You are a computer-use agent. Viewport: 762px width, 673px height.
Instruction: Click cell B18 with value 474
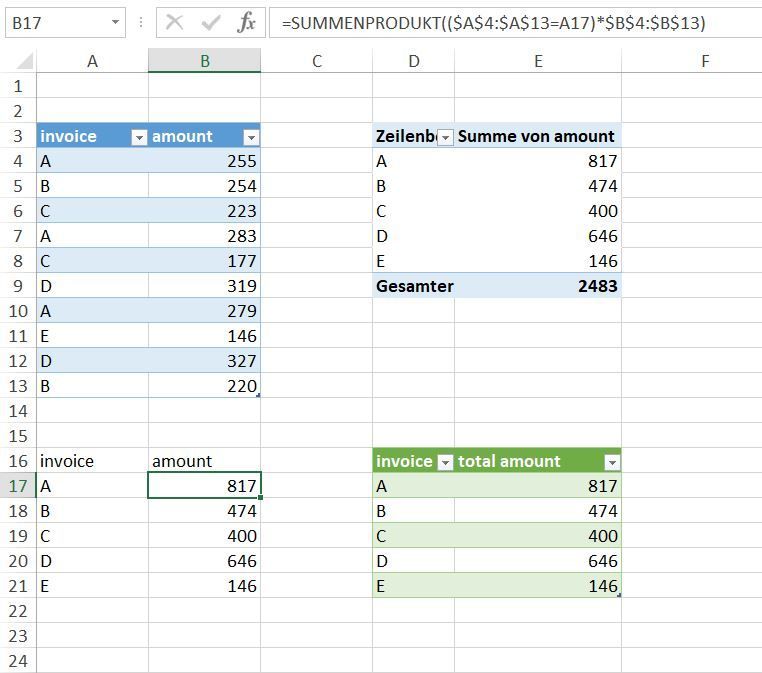[x=205, y=511]
